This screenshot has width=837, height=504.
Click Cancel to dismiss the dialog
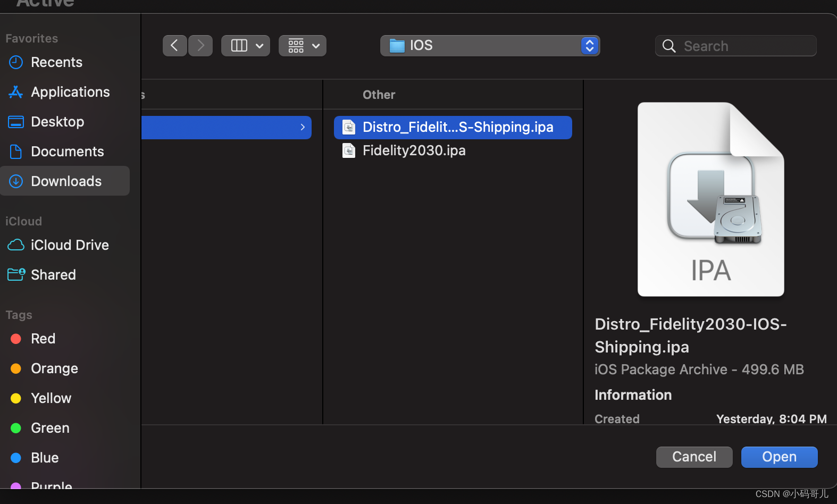click(x=694, y=457)
